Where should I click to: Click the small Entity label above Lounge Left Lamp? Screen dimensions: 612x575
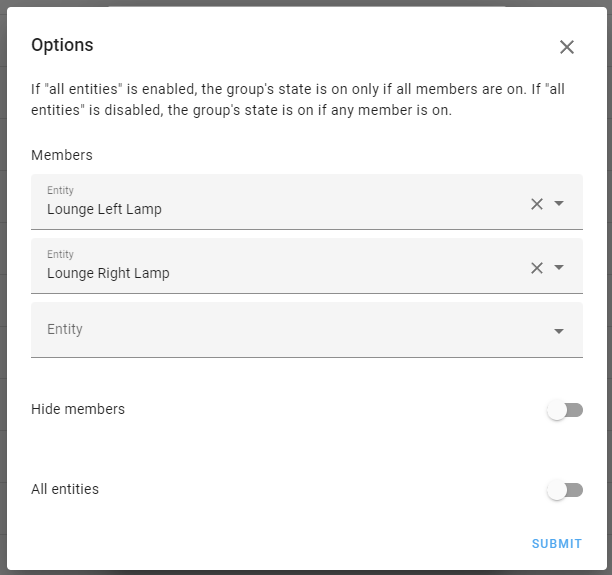coord(60,190)
